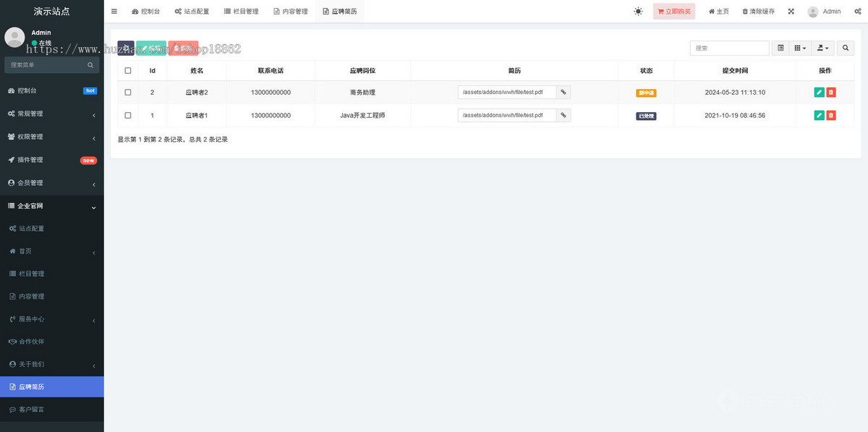Open the sidebar hamburger menu icon

[114, 11]
